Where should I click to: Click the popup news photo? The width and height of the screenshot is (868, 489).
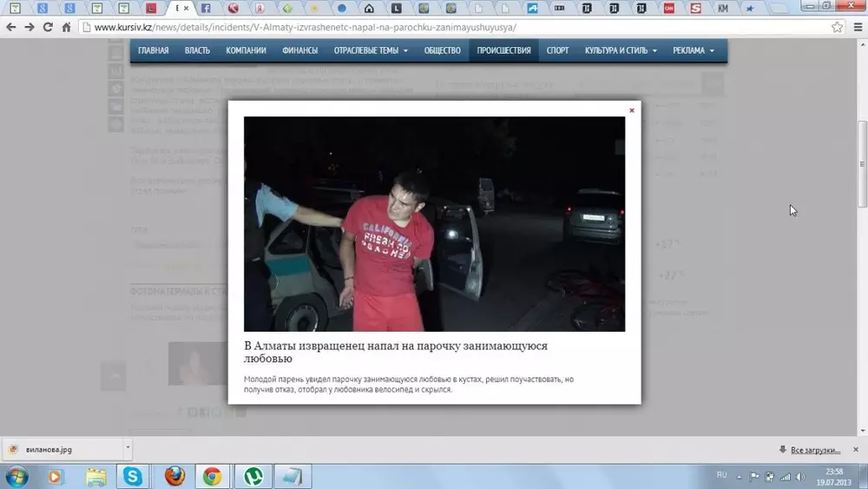click(x=434, y=223)
